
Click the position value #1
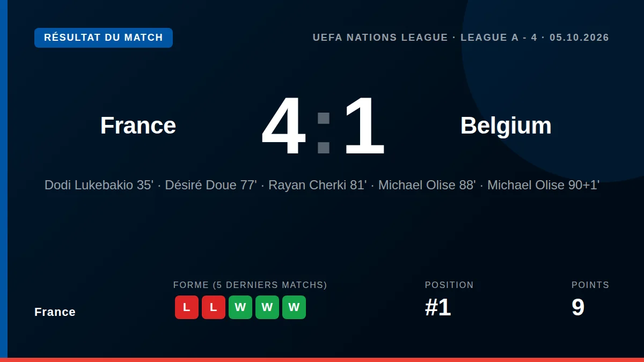[x=438, y=307]
